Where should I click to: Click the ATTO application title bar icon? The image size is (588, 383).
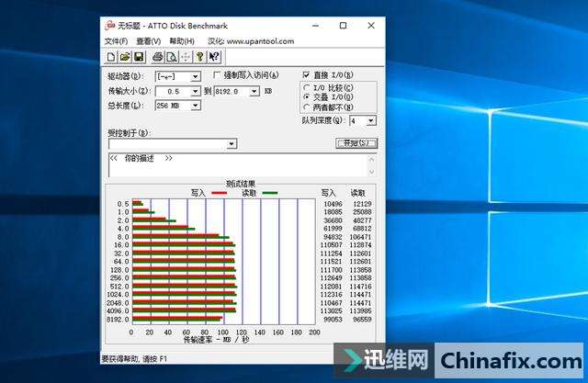click(x=110, y=26)
